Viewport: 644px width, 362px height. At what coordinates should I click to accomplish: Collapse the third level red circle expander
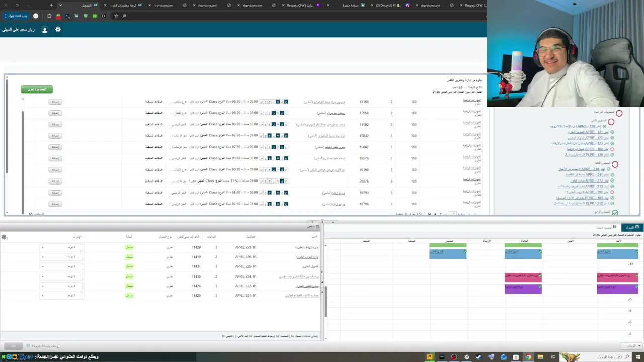[615, 164]
